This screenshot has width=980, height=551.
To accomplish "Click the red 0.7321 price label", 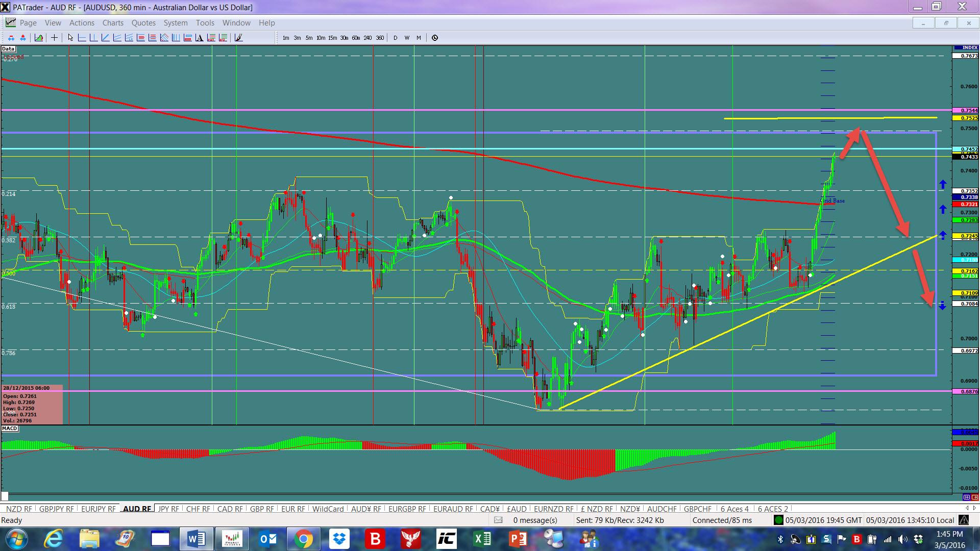I will [x=965, y=204].
